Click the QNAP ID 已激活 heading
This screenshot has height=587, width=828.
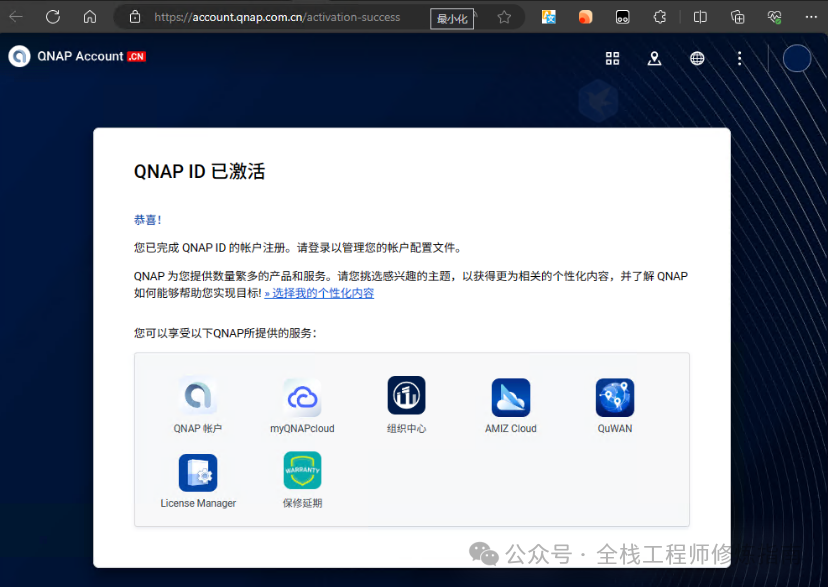pos(199,172)
